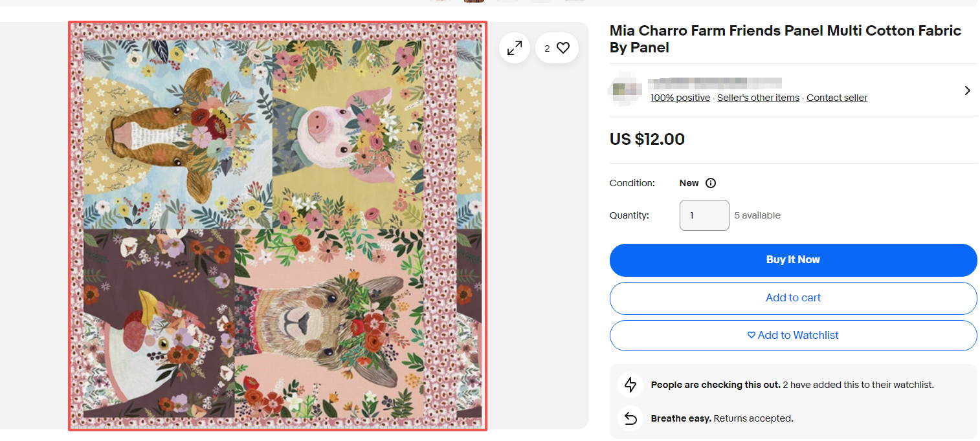
Task: Focus the Quantity input field
Action: click(x=704, y=215)
